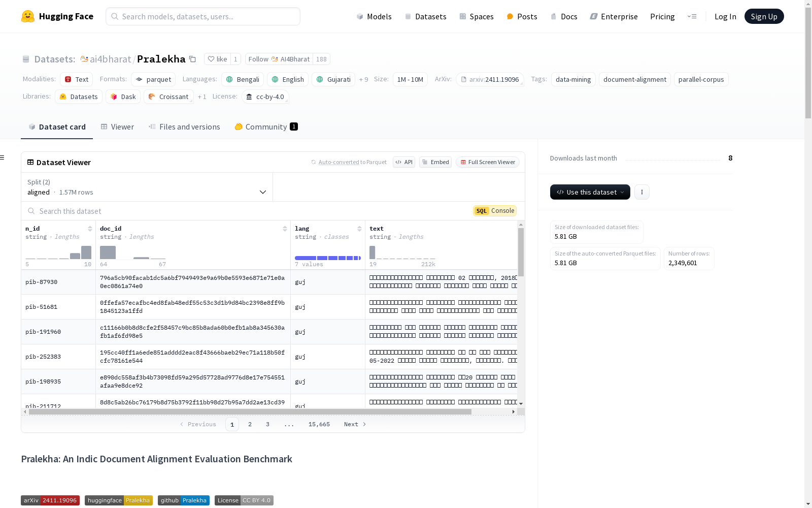
Task: Open the Croissant library dropdown
Action: click(x=168, y=97)
